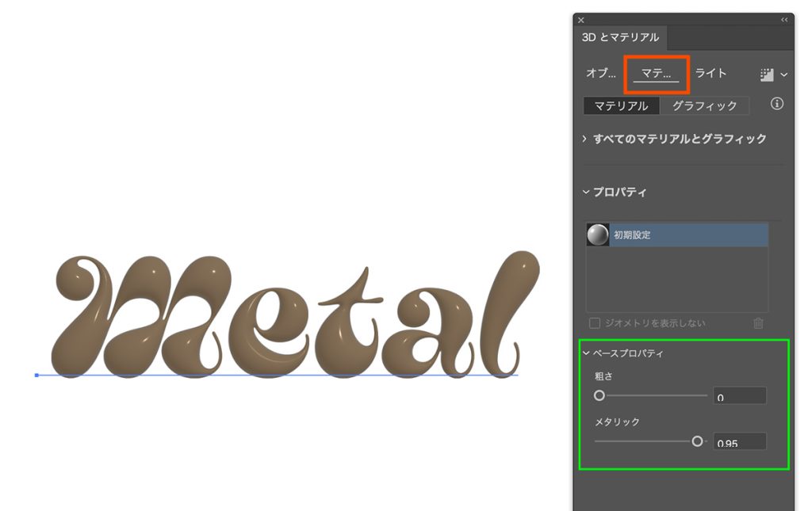Collapse the ベースプロパティ section

point(586,353)
